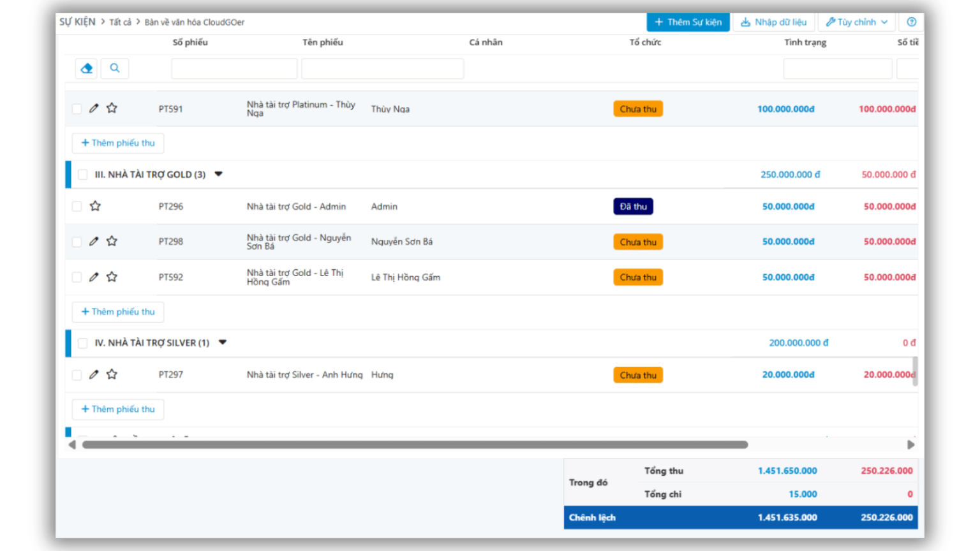Click the eraser clear-filter icon
Viewport: 980px width, 551px height.
tap(86, 68)
